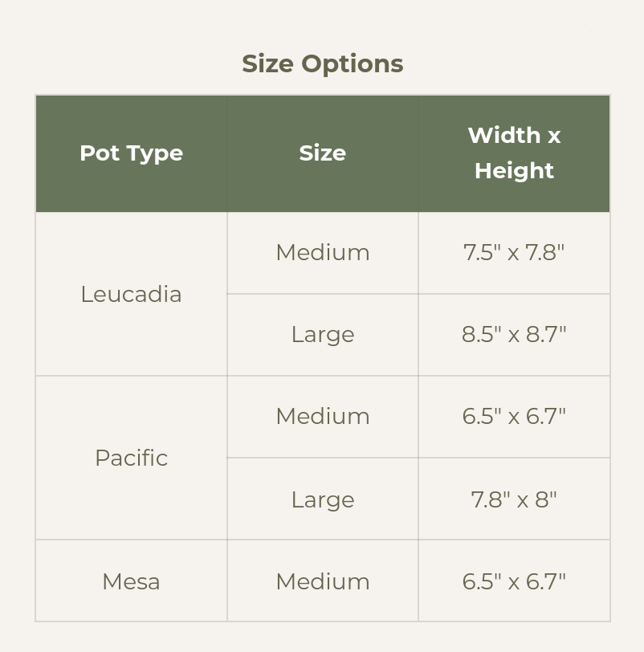The image size is (644, 652).
Task: Select the Pacific pot type cell
Action: pyautogui.click(x=131, y=458)
